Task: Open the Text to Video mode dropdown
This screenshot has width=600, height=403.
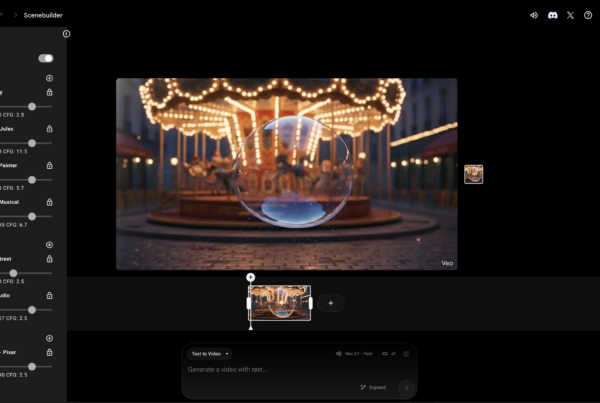Action: point(210,354)
